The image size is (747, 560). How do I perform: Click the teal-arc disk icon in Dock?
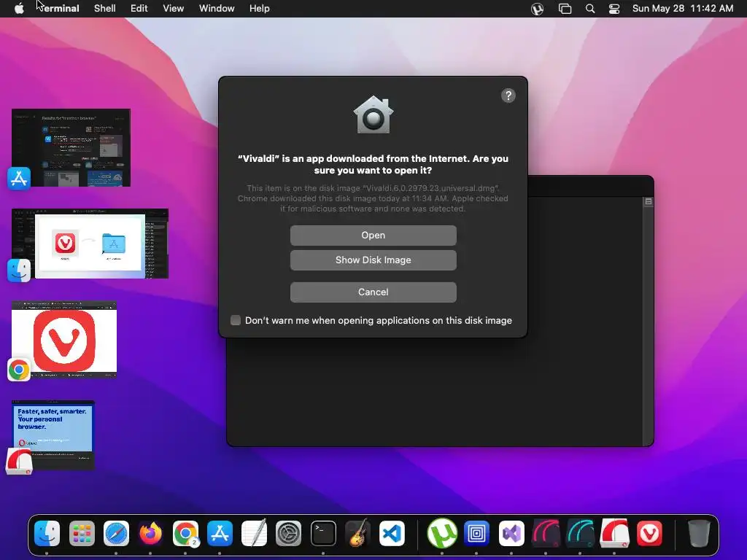click(580, 533)
